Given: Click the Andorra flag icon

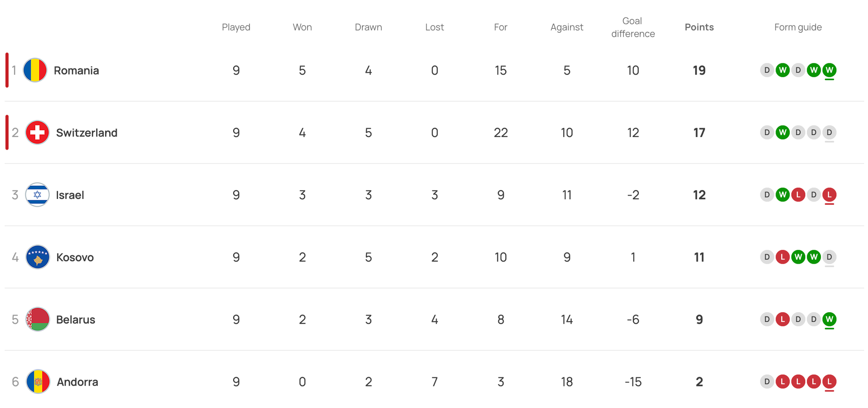Looking at the screenshot, I should click(38, 382).
